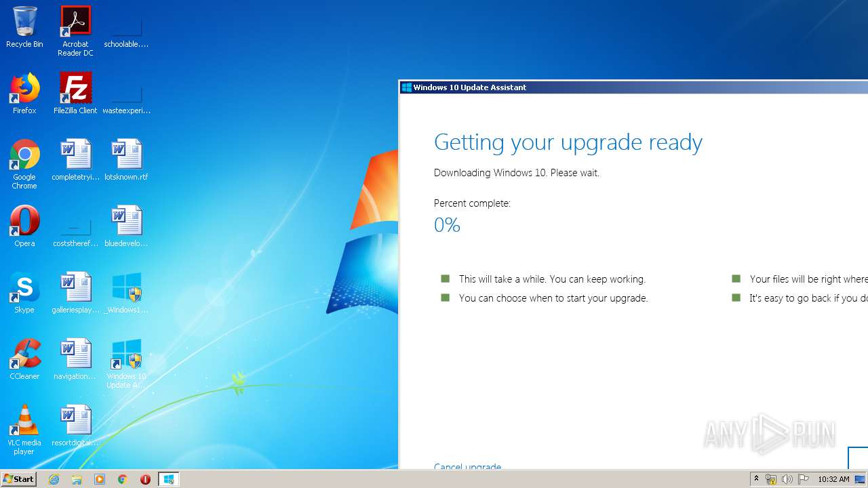Open the Recycle Bin desktop icon

click(24, 27)
